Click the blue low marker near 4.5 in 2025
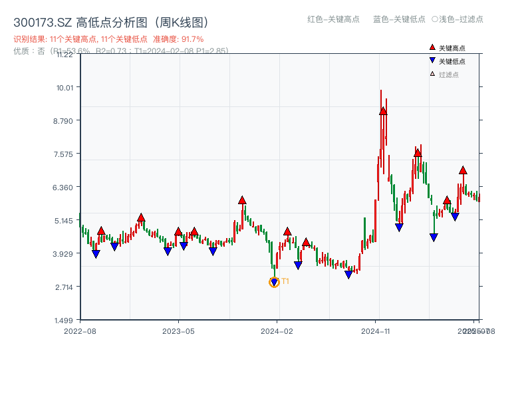532x399 pixels. [x=434, y=237]
